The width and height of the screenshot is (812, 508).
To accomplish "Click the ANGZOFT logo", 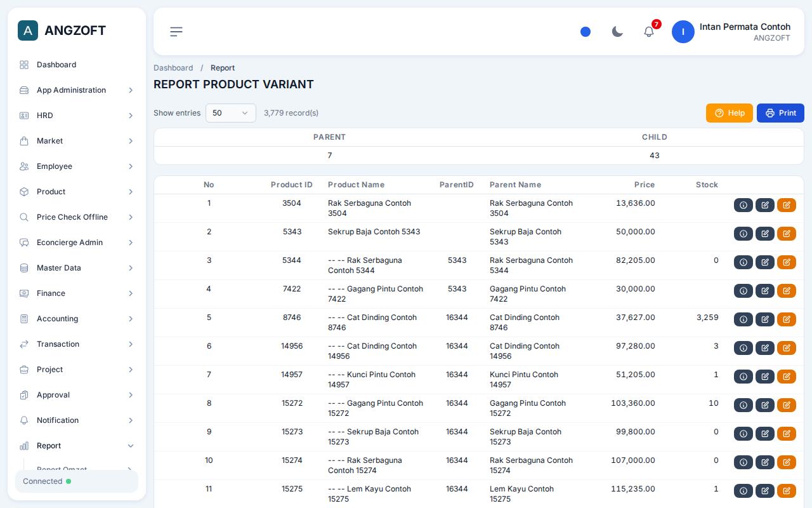I will 62,30.
